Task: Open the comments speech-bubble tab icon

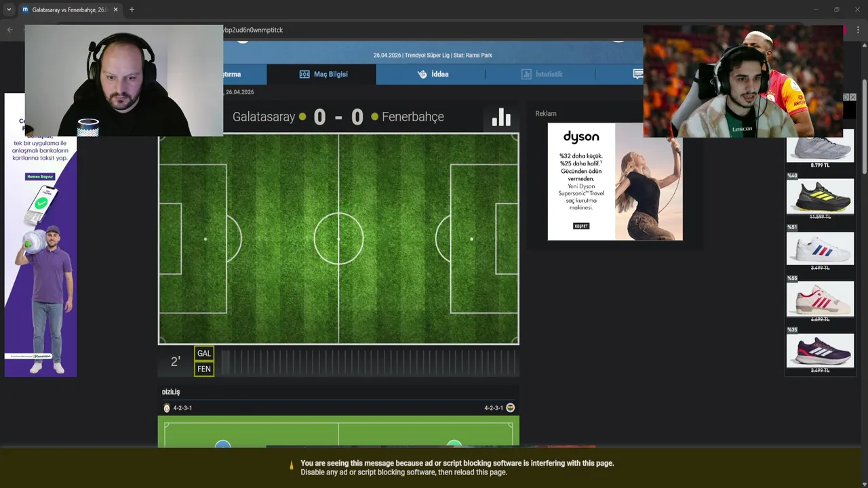Action: [637, 74]
